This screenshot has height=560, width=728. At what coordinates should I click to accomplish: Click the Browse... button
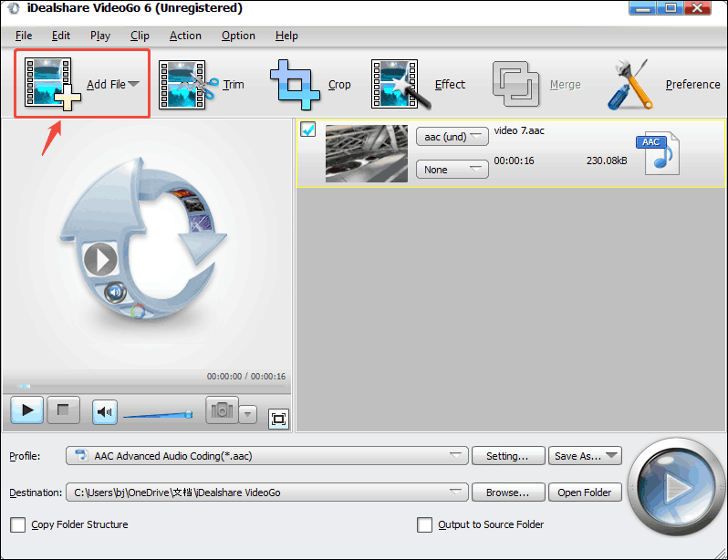point(508,493)
